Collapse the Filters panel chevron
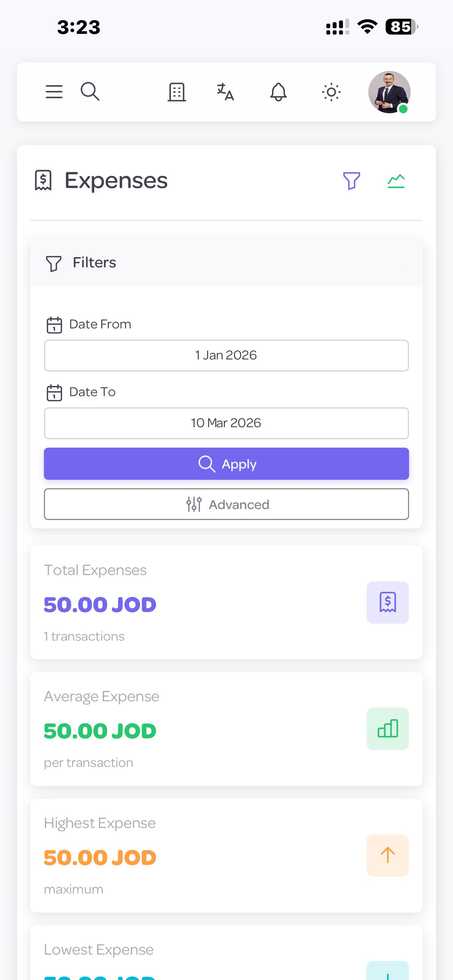Viewport: 453px width, 980px height. tap(399, 263)
